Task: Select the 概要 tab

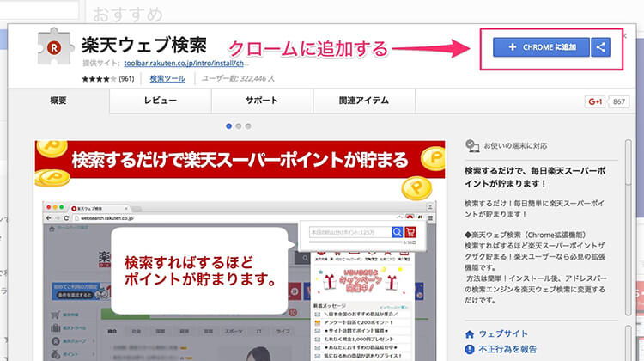Action: click(58, 101)
